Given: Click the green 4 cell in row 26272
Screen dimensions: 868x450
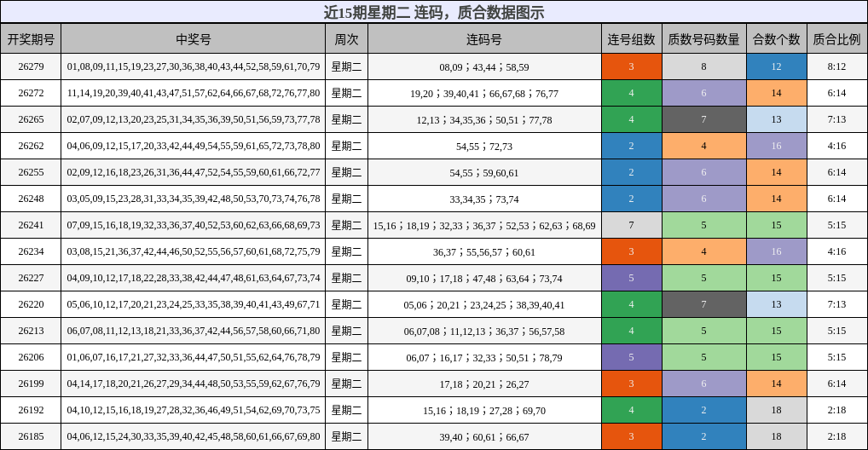Looking at the screenshot, I should (632, 93).
